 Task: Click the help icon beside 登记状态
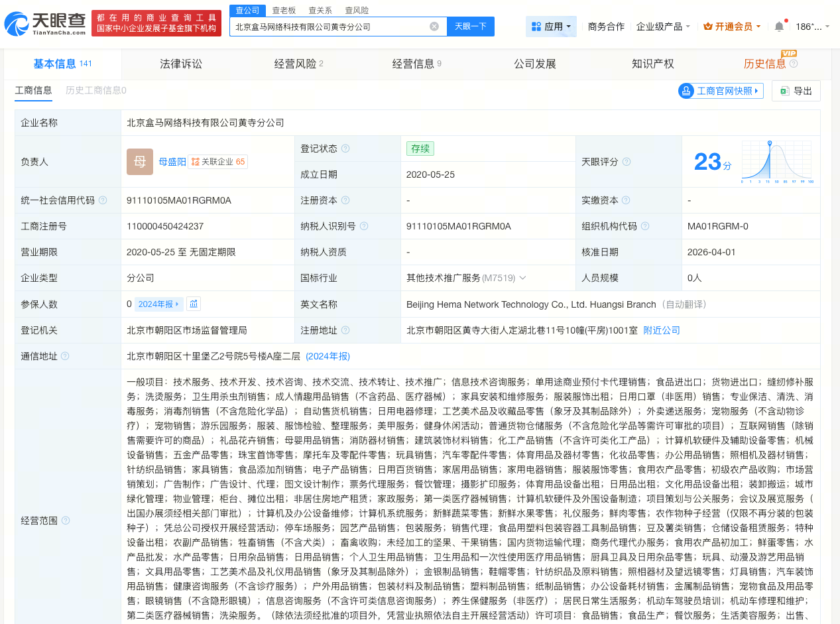[x=345, y=149]
